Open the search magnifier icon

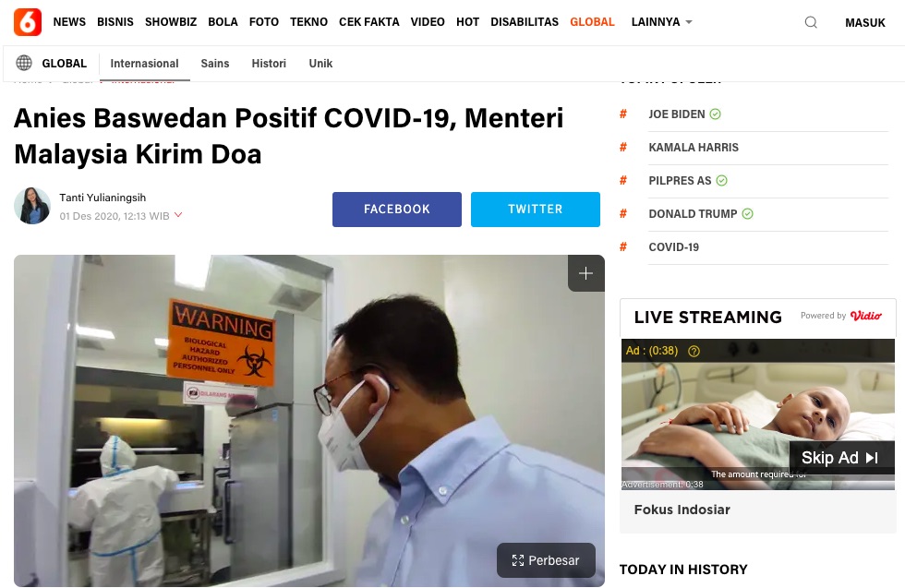(811, 22)
